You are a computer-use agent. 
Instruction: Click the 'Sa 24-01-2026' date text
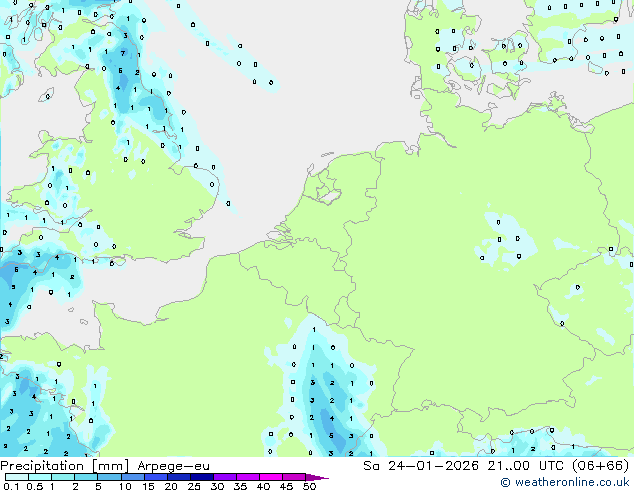tap(421, 466)
